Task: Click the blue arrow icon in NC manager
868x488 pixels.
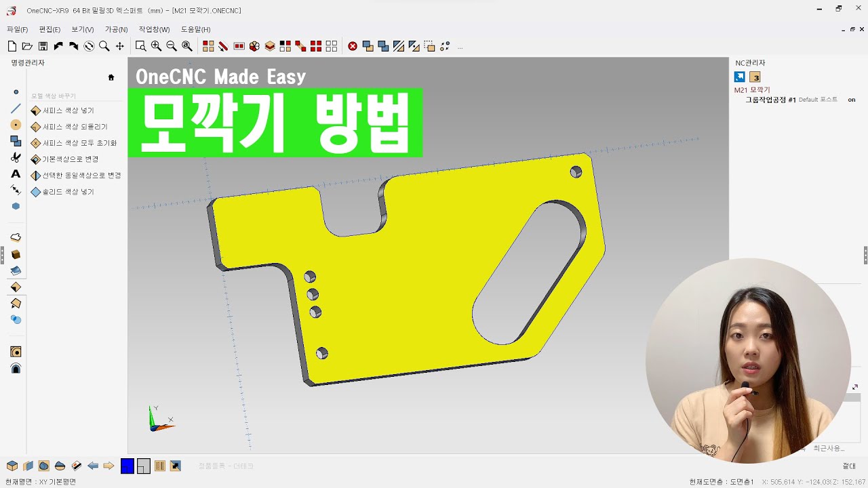Action: (740, 77)
